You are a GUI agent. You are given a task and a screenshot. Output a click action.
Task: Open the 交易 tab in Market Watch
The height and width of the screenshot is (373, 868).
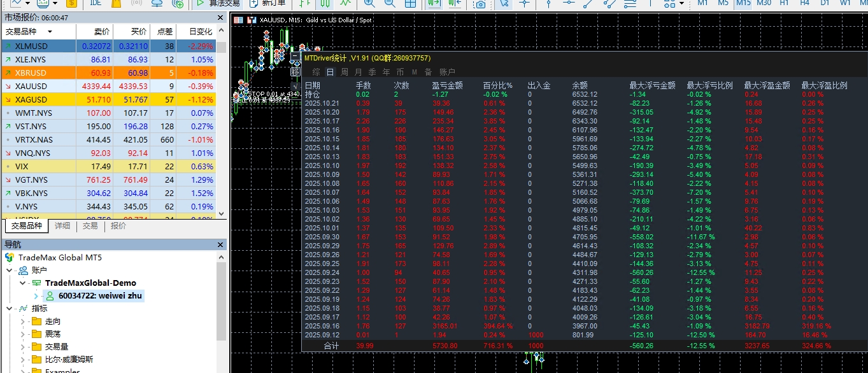click(90, 226)
